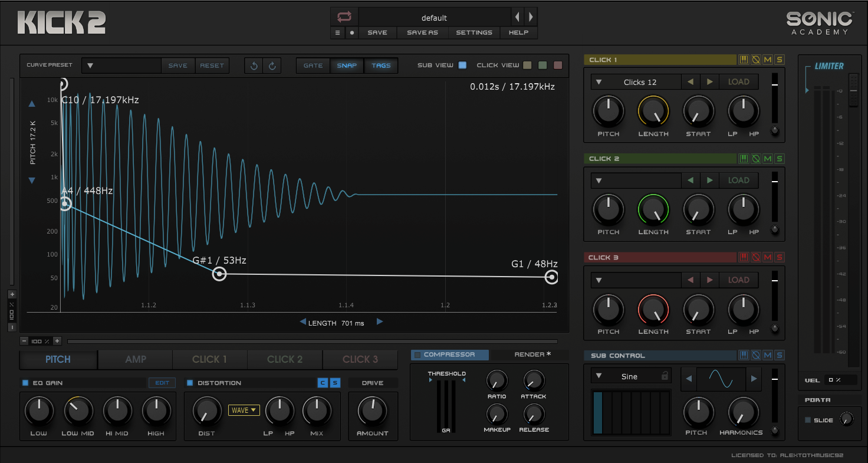Open Click 3 sample dropdown
This screenshot has width=868, height=463.
[636, 280]
